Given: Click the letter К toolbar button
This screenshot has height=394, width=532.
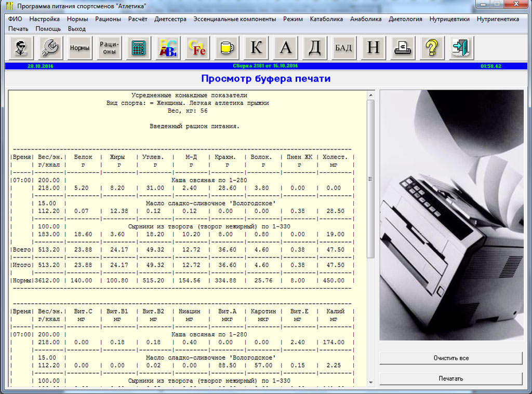Looking at the screenshot, I should 256,48.
